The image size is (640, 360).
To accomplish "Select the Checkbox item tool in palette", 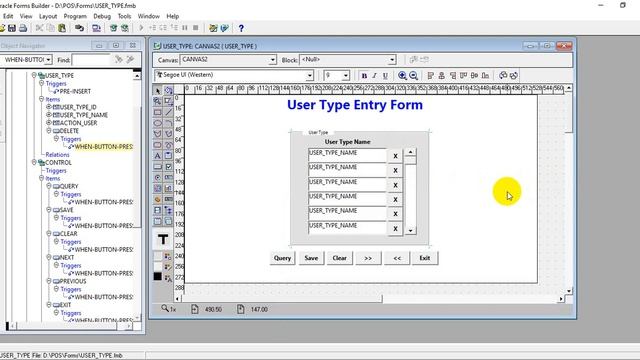I will coord(168,167).
